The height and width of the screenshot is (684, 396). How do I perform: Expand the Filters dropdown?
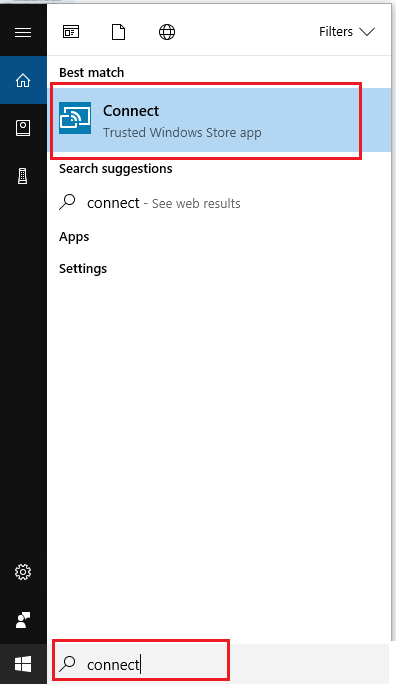pyautogui.click(x=347, y=32)
